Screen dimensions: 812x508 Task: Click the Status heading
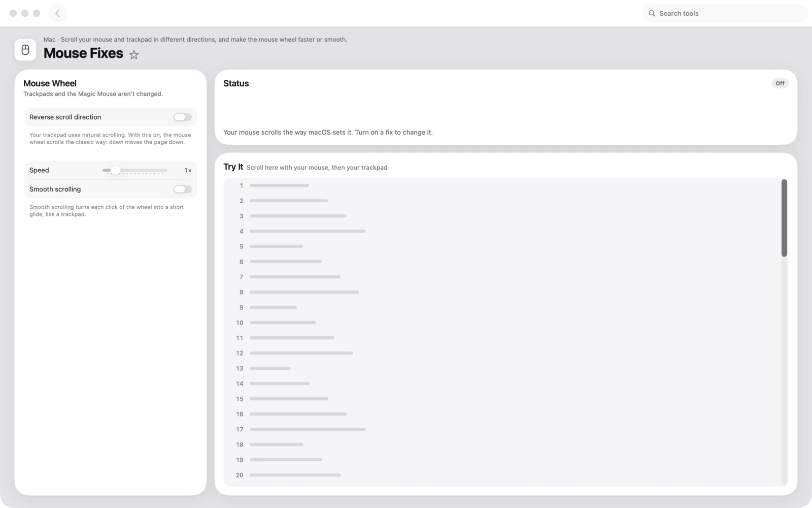(236, 83)
